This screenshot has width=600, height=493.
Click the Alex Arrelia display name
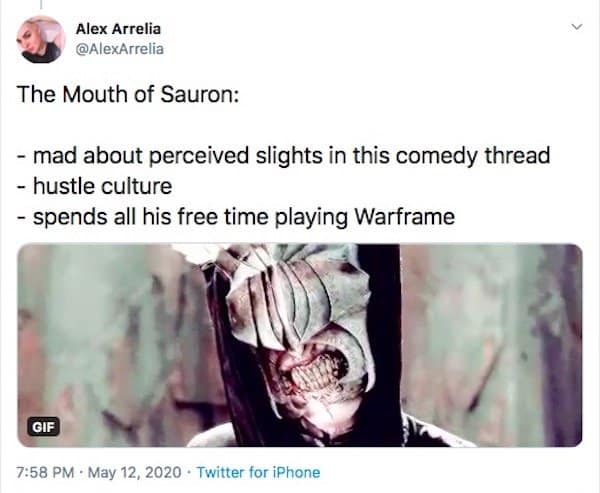click(x=118, y=29)
